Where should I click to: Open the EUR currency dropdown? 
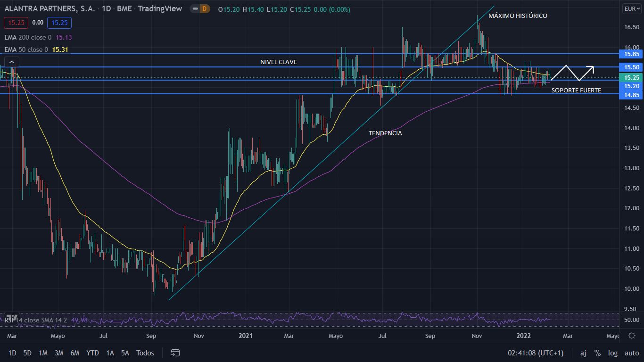coord(632,8)
